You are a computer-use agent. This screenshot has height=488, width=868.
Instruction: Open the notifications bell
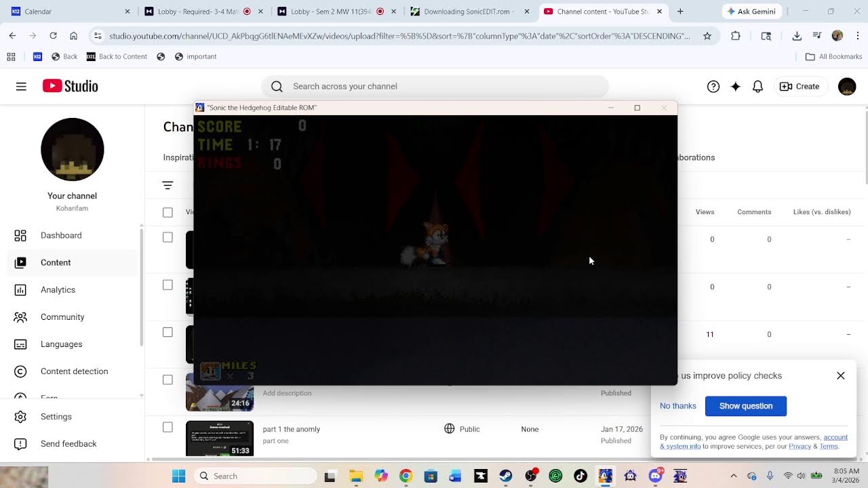758,86
